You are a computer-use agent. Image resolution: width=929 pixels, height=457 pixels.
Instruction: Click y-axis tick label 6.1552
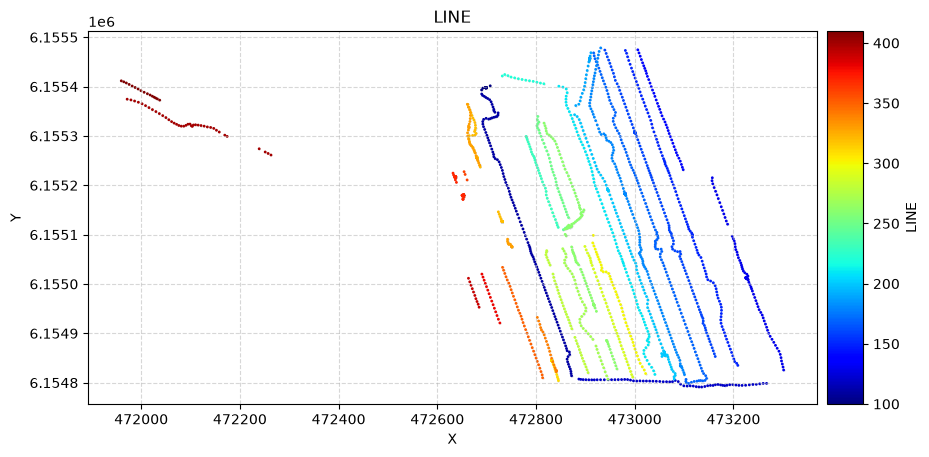(x=53, y=186)
